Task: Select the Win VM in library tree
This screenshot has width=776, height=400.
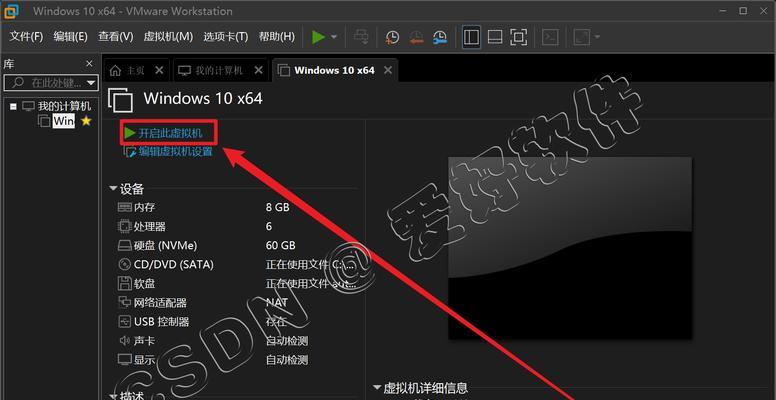Action: [x=64, y=121]
